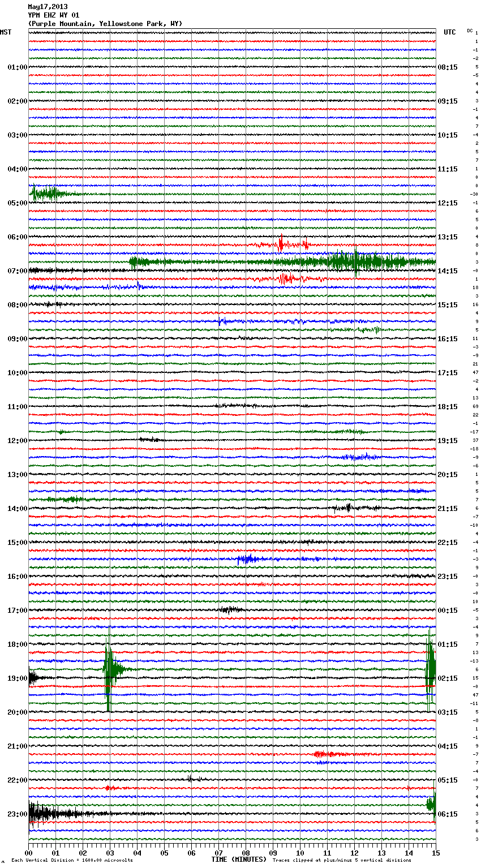The height and width of the screenshot is (868, 481).
Task: Click the 22:15 UTC time label
Action: point(448,543)
